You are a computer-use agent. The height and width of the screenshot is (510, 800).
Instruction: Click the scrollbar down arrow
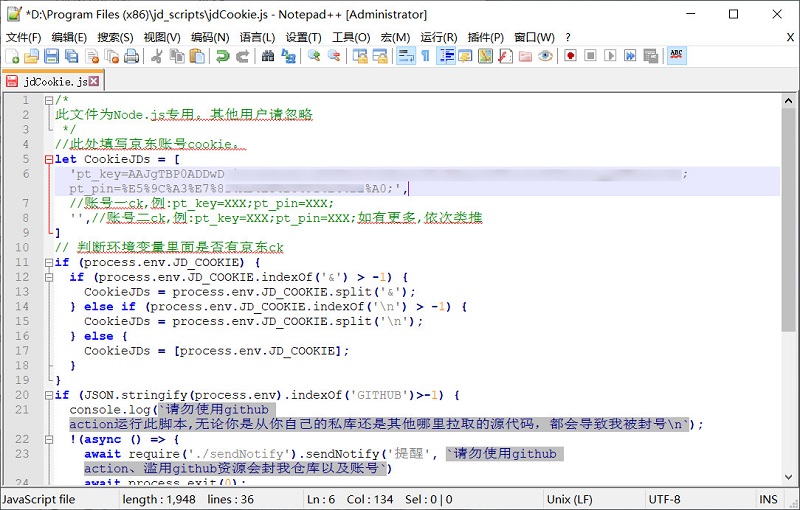(788, 477)
